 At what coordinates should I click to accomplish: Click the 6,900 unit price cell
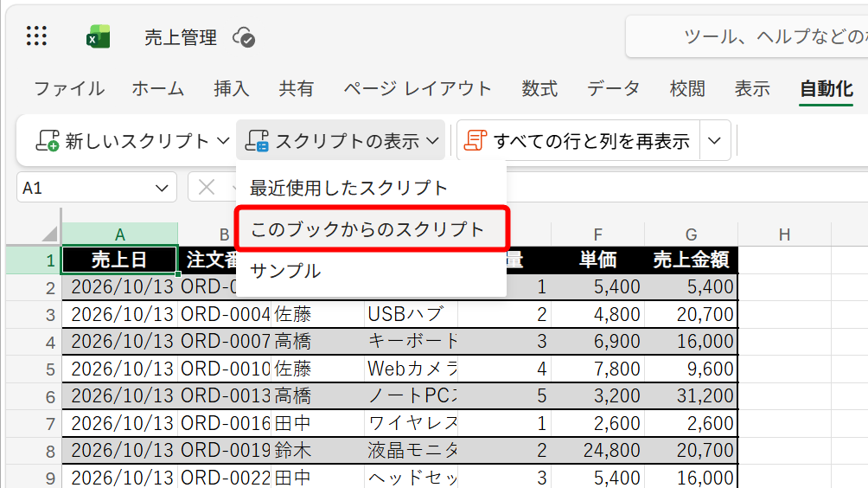pos(597,341)
